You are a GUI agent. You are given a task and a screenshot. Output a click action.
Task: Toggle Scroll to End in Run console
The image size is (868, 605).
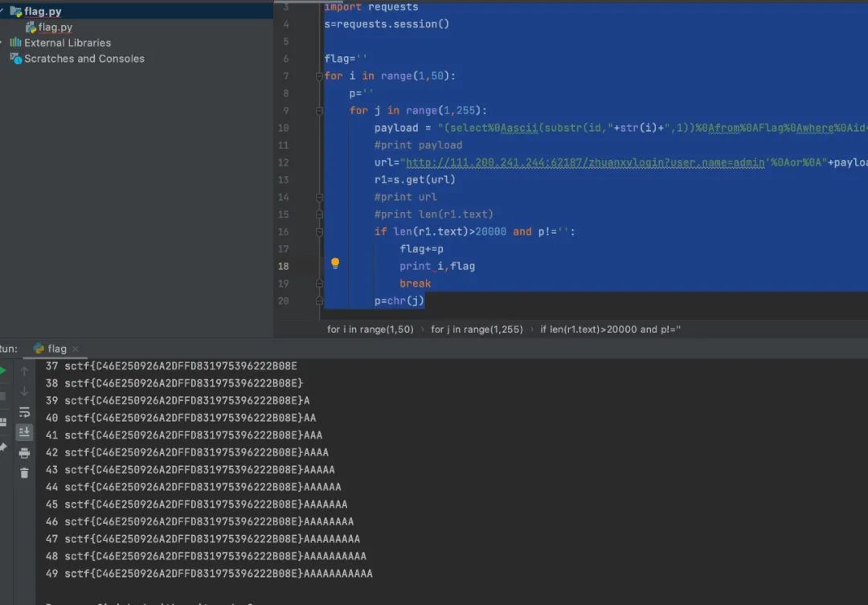[24, 432]
